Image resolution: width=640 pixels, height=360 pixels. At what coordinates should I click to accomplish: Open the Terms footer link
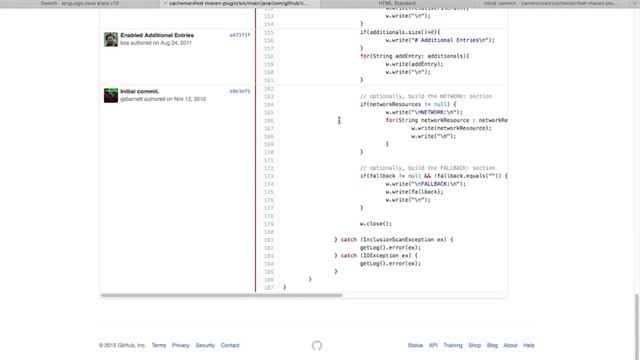point(159,345)
